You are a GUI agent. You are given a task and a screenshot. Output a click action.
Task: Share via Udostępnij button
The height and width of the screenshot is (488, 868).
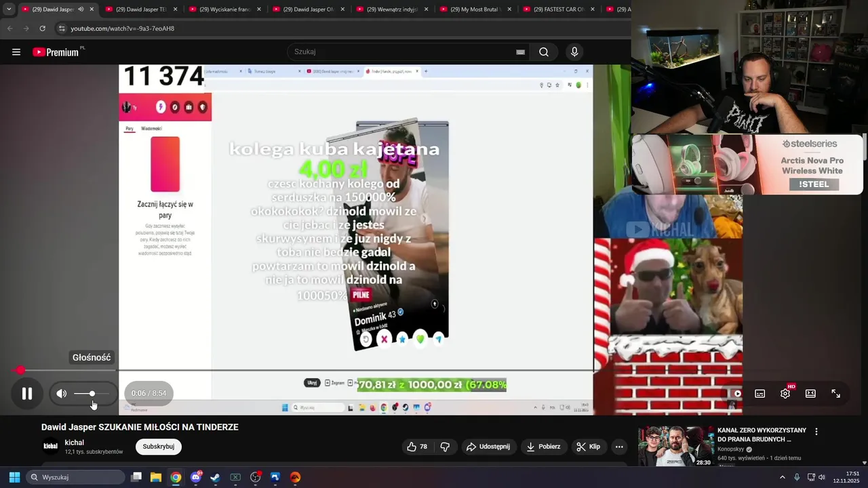[x=488, y=447]
